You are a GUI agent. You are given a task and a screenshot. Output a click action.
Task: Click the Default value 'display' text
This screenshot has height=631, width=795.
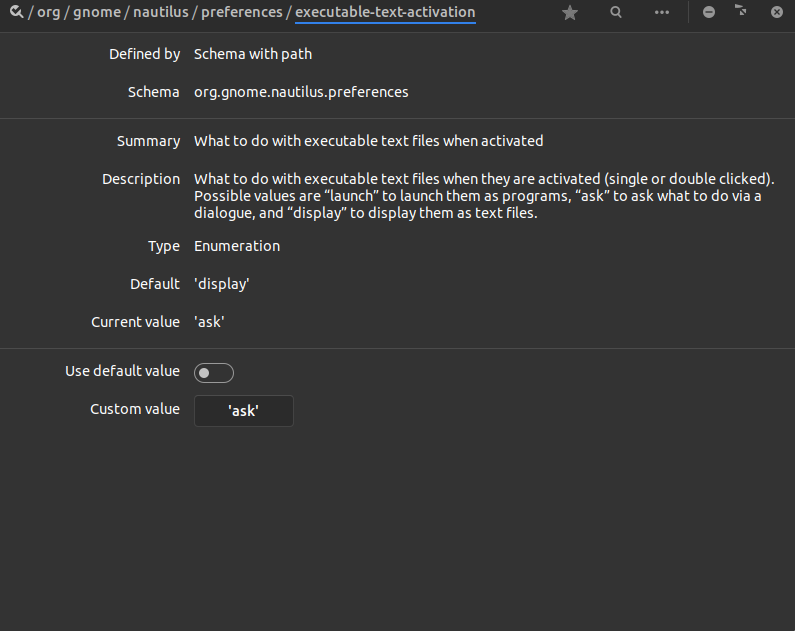(x=221, y=284)
